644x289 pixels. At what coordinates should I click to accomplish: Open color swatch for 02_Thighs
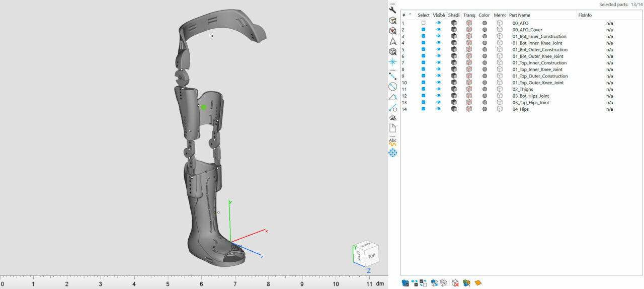[x=485, y=89]
